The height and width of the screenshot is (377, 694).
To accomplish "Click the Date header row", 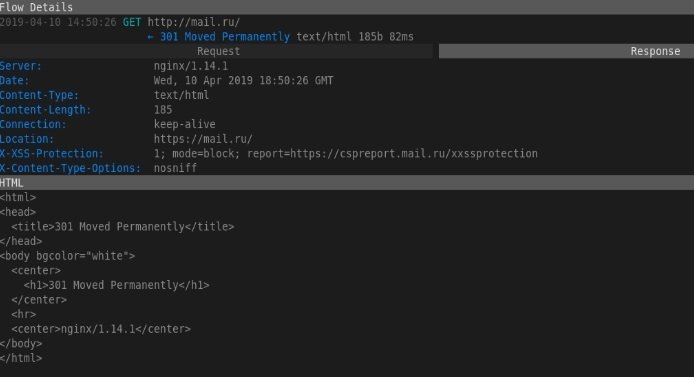I will pyautogui.click(x=347, y=81).
